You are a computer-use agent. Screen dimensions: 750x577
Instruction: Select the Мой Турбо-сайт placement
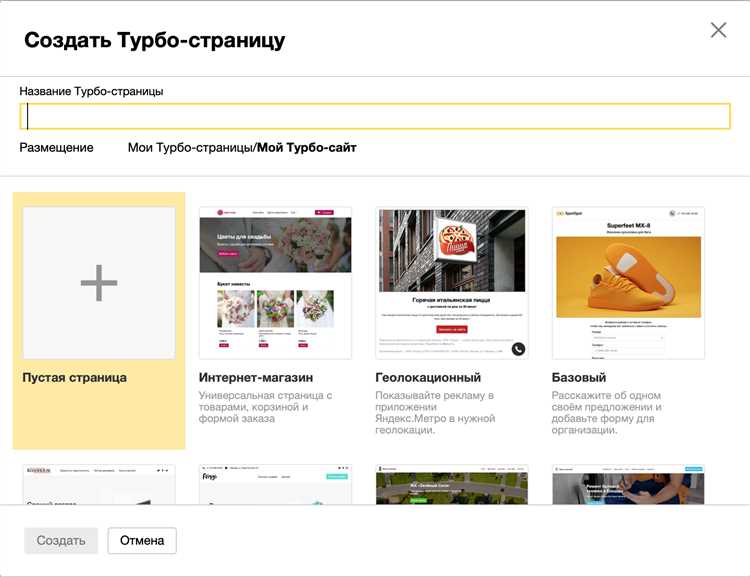pyautogui.click(x=307, y=148)
